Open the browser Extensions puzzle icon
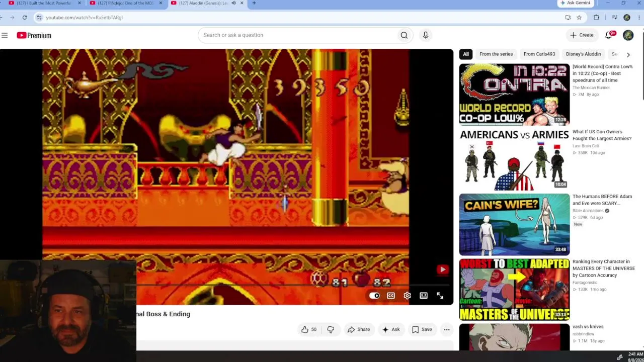 coord(596,18)
